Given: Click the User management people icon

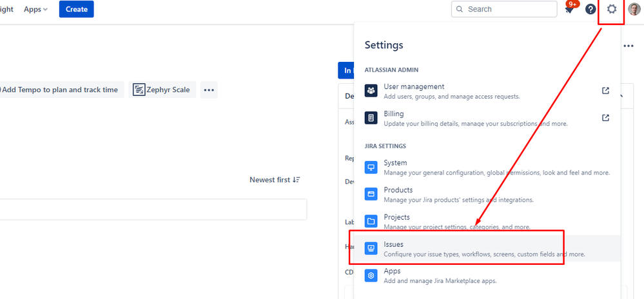Looking at the screenshot, I should pos(371,91).
